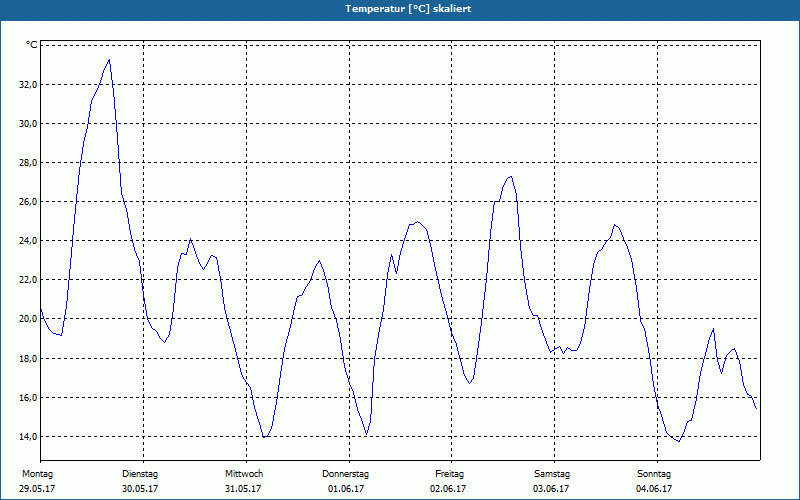Click the 20,0 axis label
The width and height of the screenshot is (800, 500).
pos(28,318)
